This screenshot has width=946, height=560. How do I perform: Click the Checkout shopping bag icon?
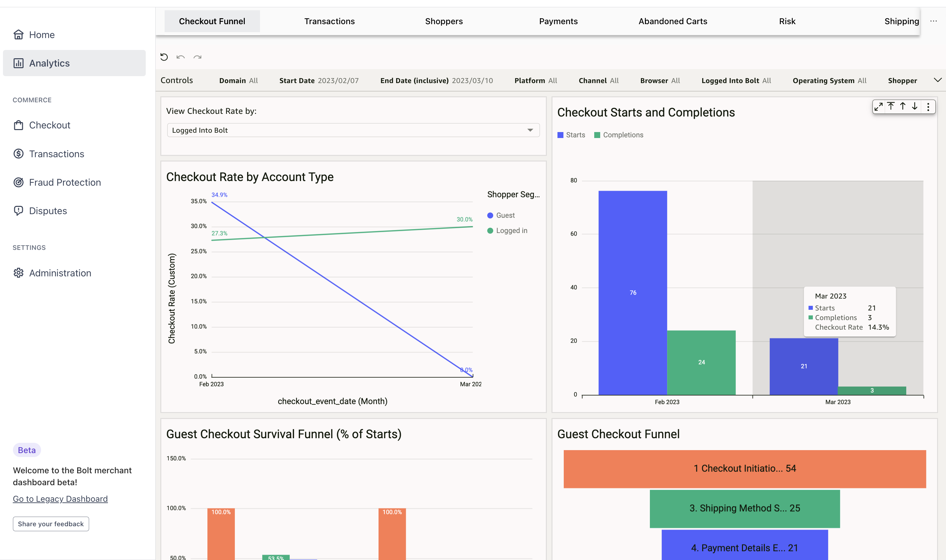pyautogui.click(x=19, y=125)
